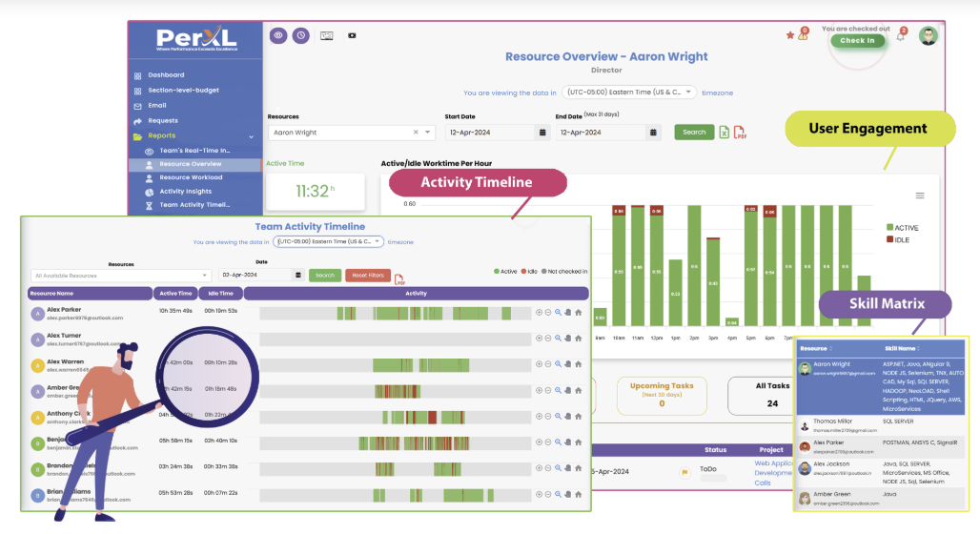This screenshot has width=980, height=534.
Task: Open the notifications bell icon
Action: 899,36
